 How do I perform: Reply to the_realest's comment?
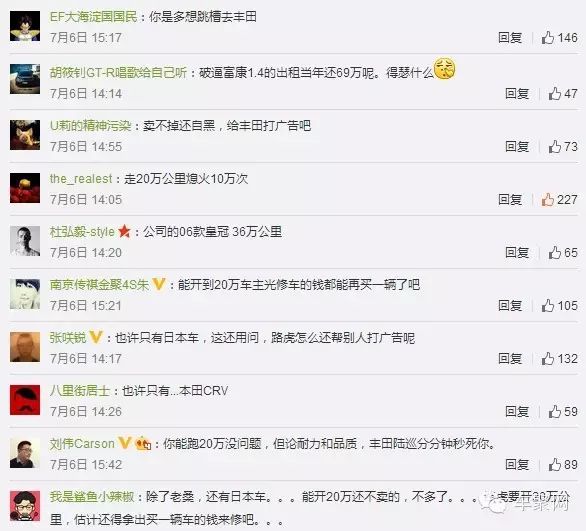point(510,200)
